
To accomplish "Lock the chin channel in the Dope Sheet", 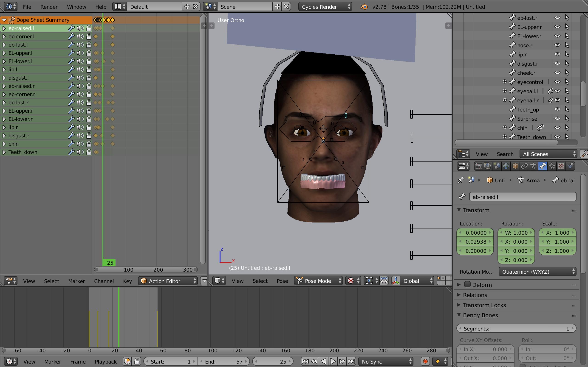I will tap(89, 144).
